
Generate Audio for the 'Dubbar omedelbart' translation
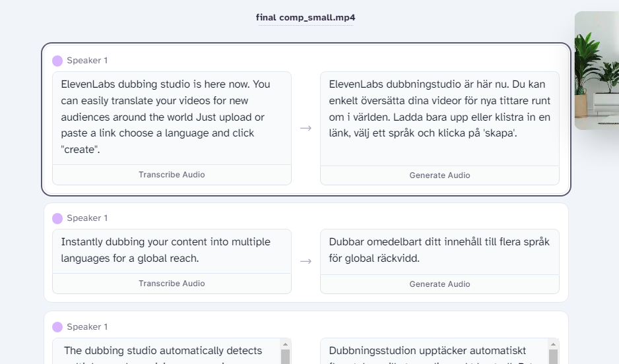pyautogui.click(x=440, y=284)
